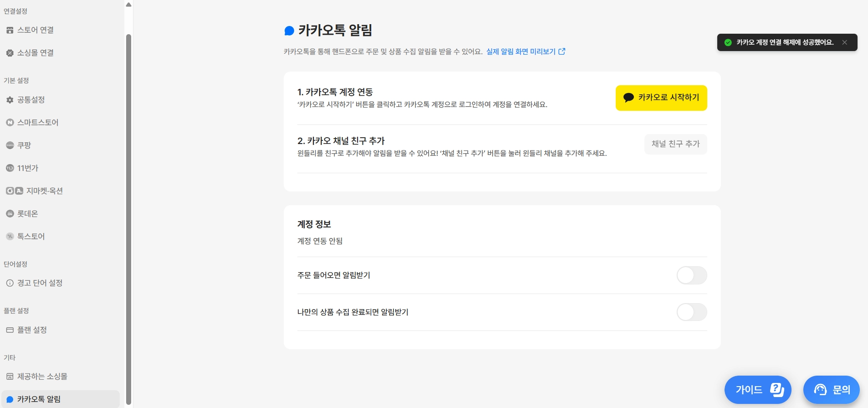Click the 소싱몰 연결 badge icon
This screenshot has width=868, height=408.
point(10,53)
